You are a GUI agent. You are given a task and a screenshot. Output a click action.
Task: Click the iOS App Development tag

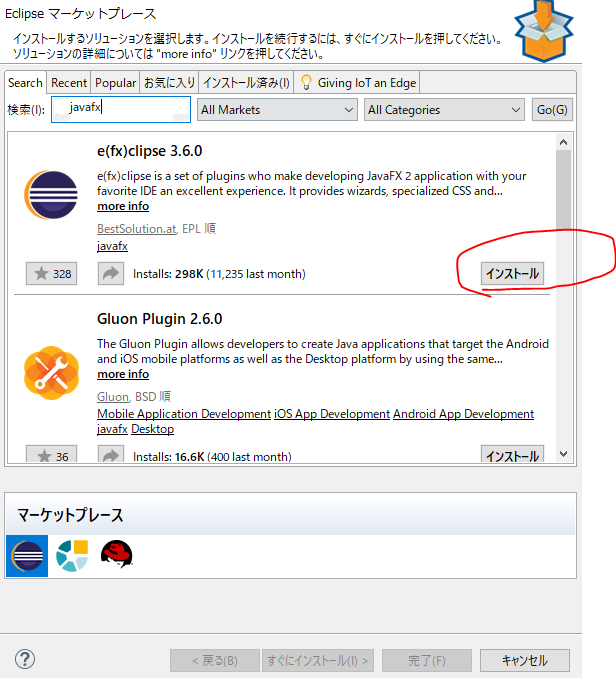point(332,414)
